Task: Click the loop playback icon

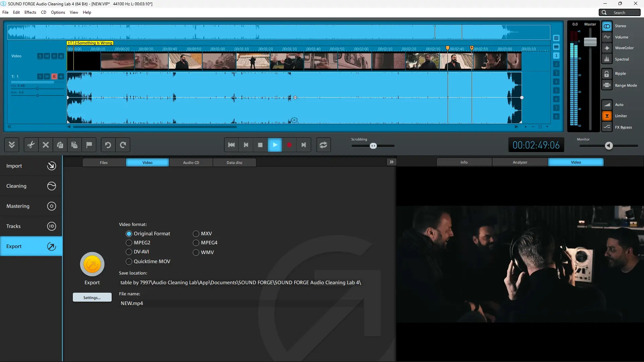Action: click(x=323, y=145)
